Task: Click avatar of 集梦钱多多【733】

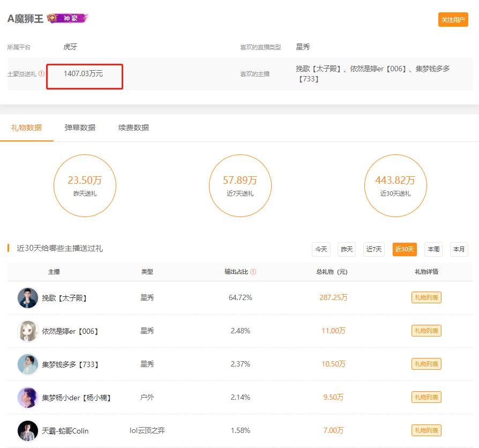Action: (28, 364)
